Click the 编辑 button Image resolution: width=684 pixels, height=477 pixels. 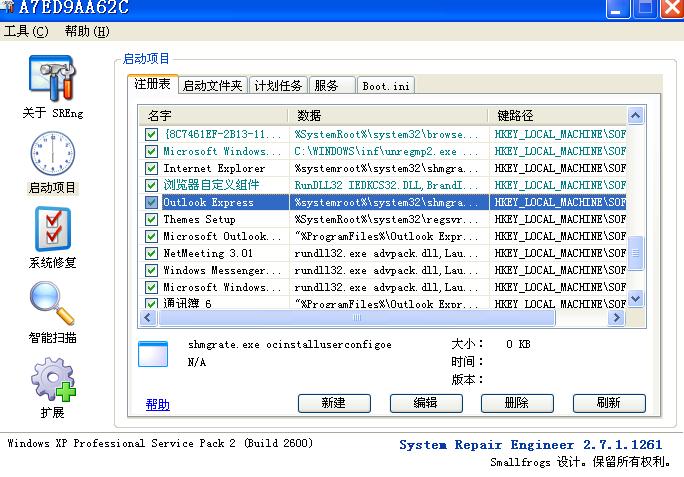(426, 403)
